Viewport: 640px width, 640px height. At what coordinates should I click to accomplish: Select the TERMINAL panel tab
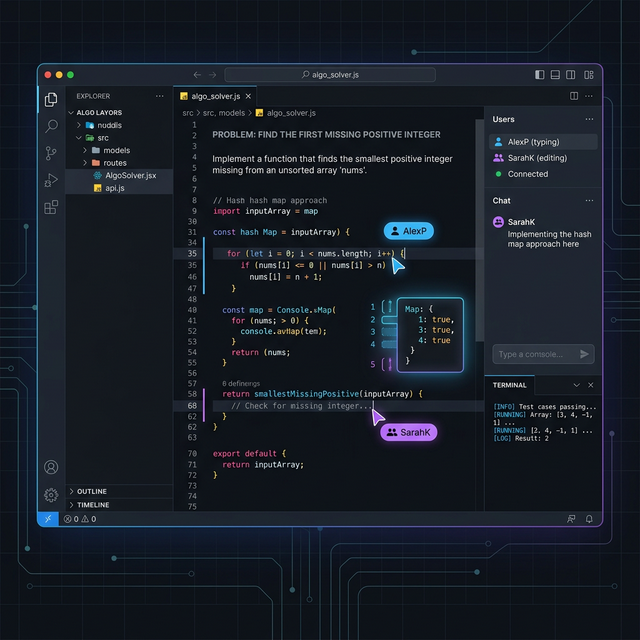tap(509, 385)
